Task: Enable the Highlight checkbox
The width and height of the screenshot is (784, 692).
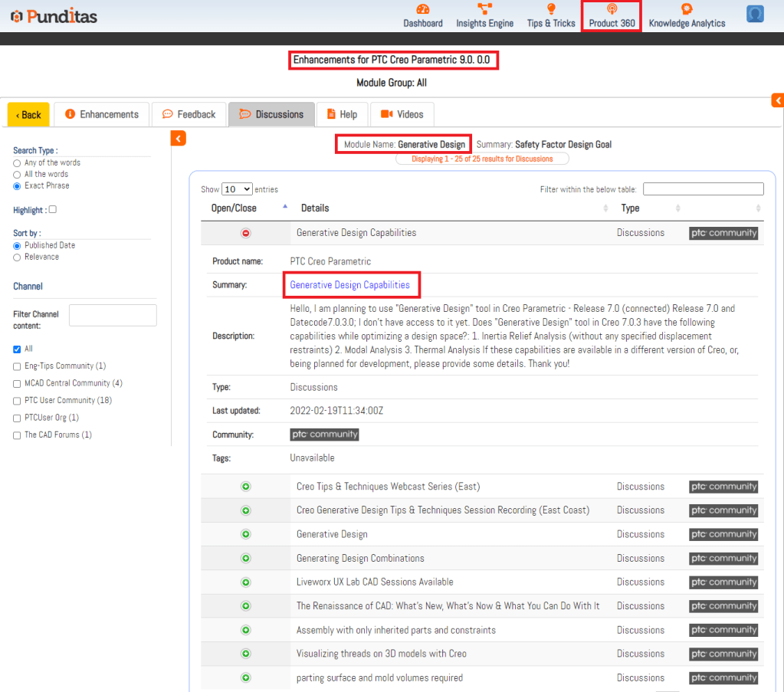Action: tap(53, 209)
